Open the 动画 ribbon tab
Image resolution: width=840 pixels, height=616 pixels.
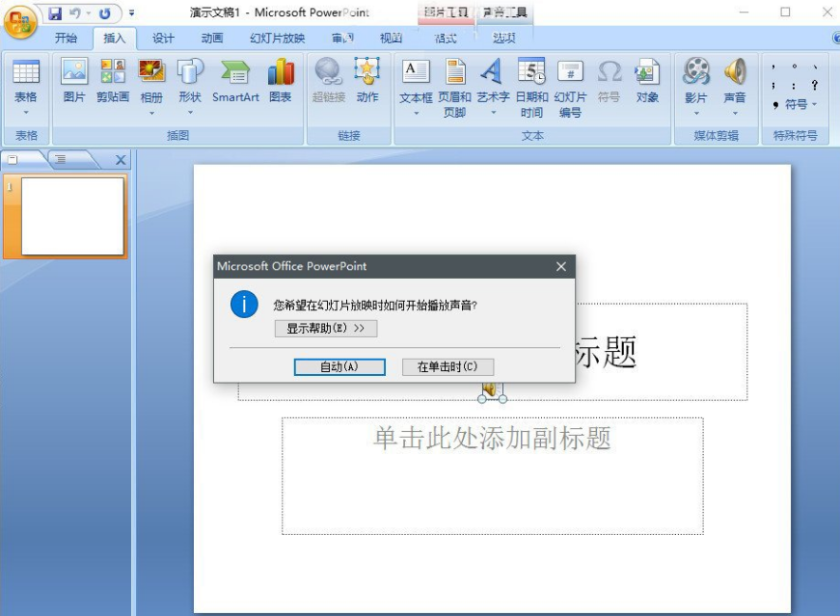click(x=211, y=38)
